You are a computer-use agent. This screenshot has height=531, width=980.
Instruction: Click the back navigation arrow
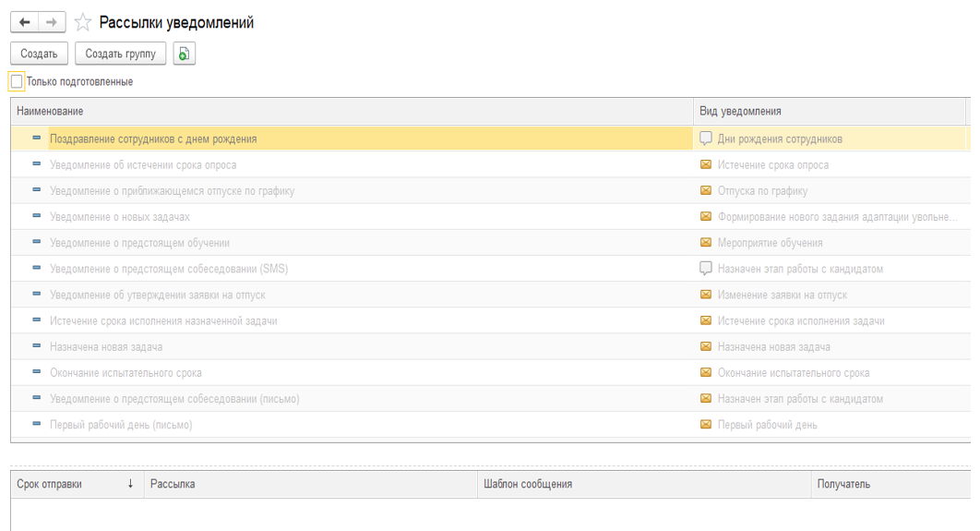point(24,22)
